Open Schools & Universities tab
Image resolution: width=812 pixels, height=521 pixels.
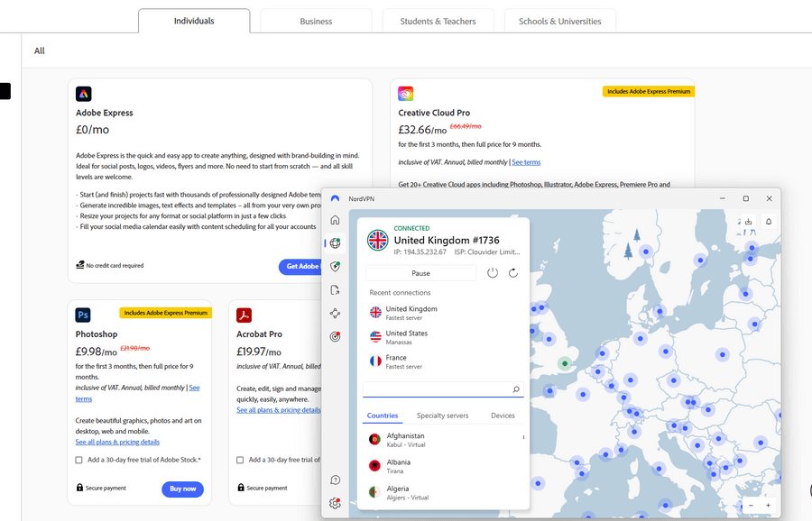(x=559, y=22)
